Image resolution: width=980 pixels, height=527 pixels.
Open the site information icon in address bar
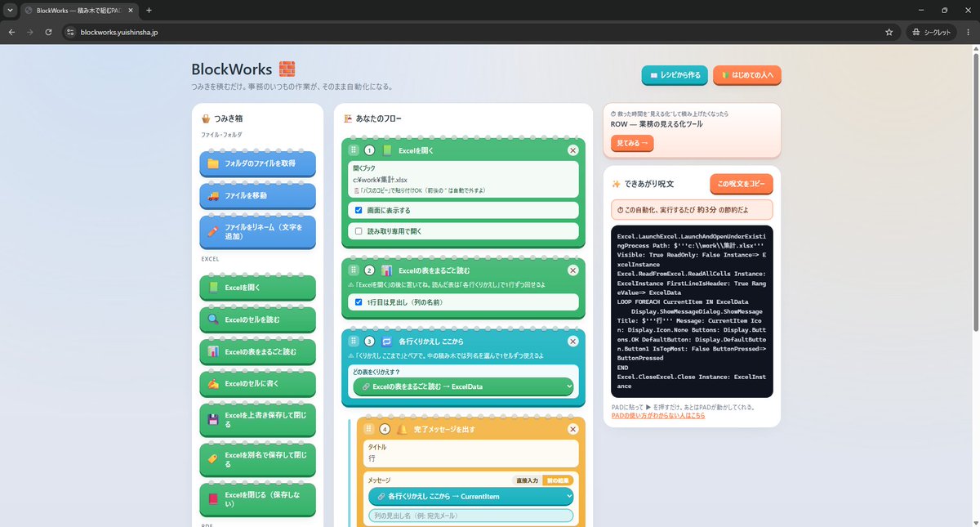tap(70, 32)
